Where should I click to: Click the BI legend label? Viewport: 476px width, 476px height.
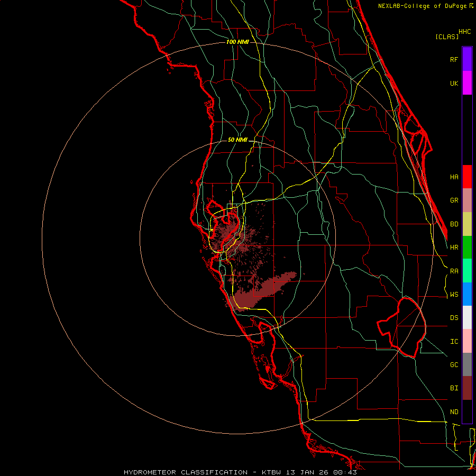coord(454,388)
